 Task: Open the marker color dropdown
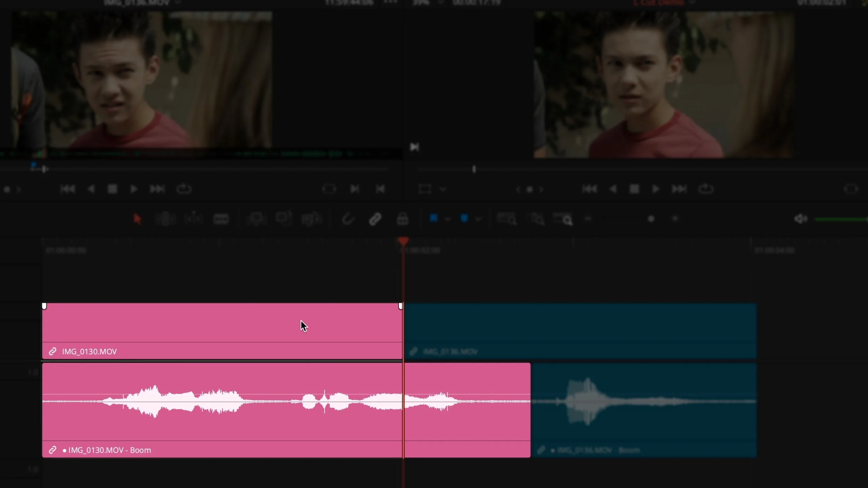pyautogui.click(x=478, y=219)
